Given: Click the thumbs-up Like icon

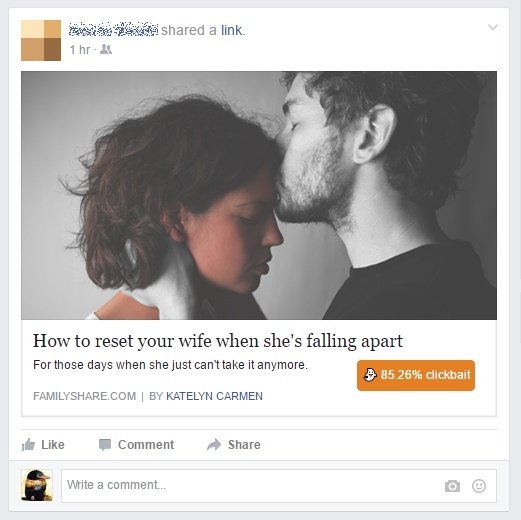Looking at the screenshot, I should click(28, 444).
